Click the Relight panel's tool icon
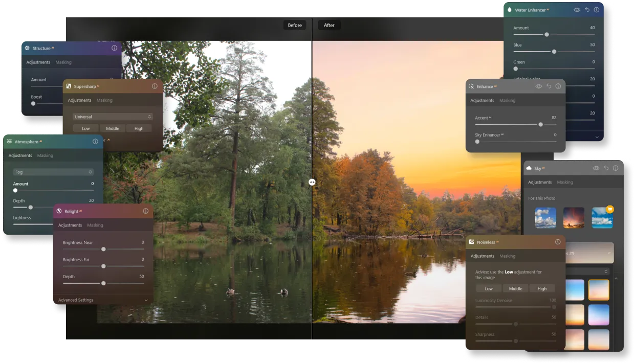The width and height of the screenshot is (635, 364). 59,211
